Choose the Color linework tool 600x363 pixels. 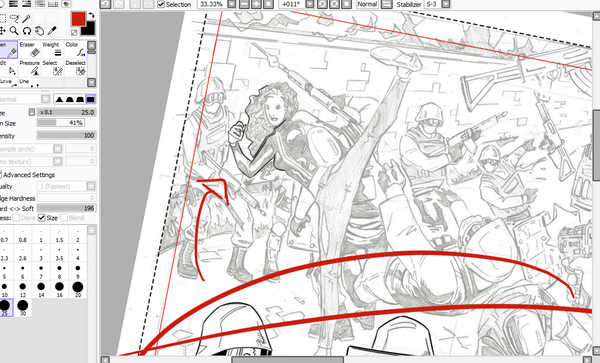point(75,50)
